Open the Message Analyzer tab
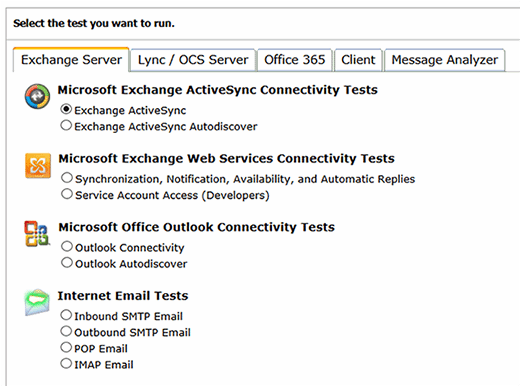Viewport: 520px width, 386px height. pyautogui.click(x=445, y=60)
